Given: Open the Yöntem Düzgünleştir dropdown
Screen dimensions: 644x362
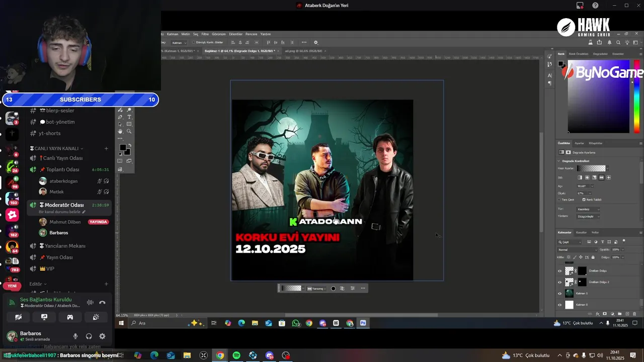Looking at the screenshot, I should (x=588, y=217).
